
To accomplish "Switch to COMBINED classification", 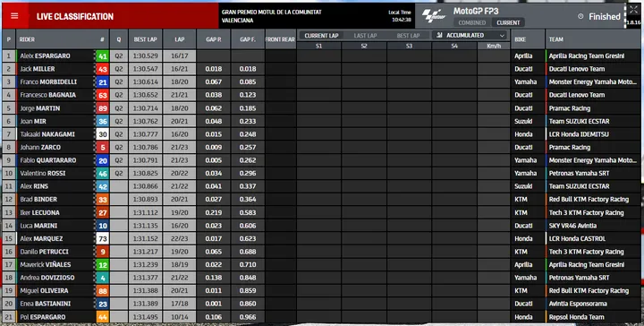I will [x=472, y=22].
